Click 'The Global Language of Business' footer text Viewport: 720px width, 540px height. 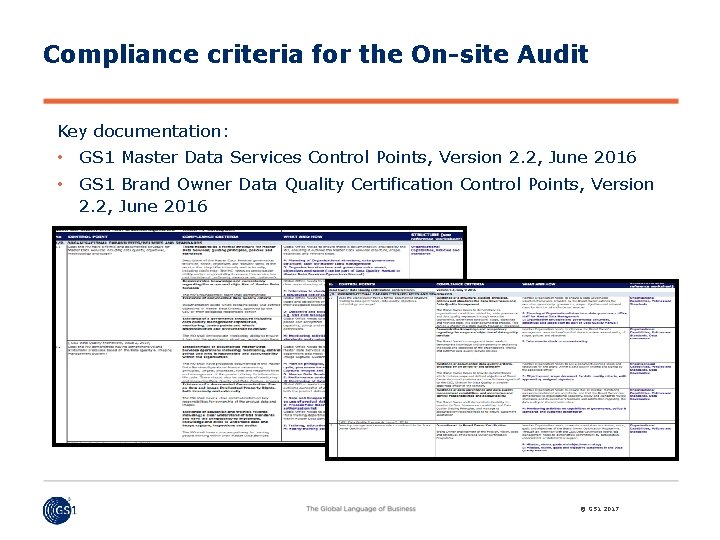[361, 509]
